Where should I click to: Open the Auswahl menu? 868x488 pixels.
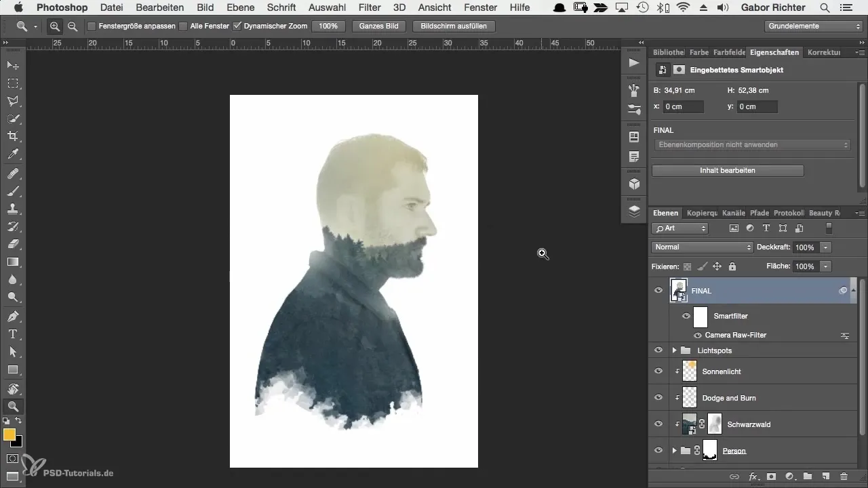[x=327, y=7]
